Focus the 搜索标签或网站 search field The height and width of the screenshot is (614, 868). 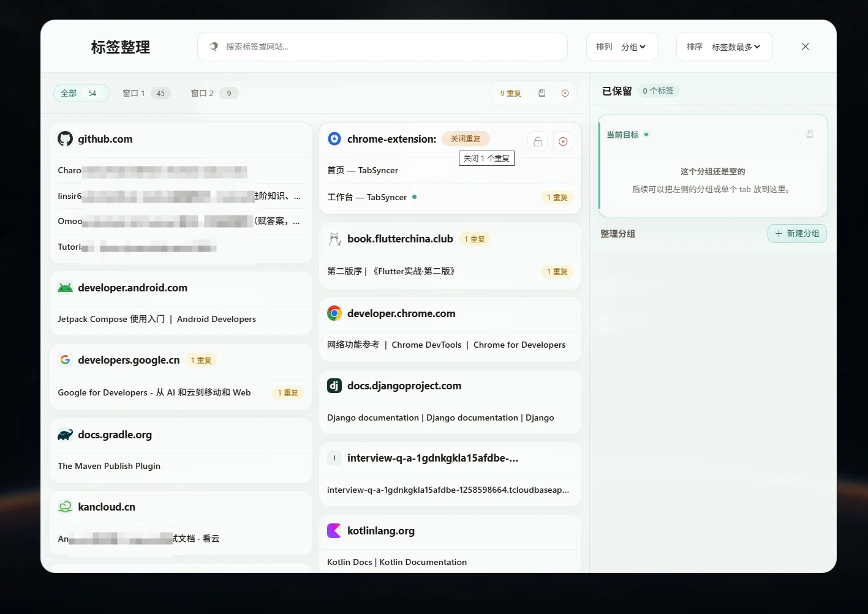pos(382,47)
